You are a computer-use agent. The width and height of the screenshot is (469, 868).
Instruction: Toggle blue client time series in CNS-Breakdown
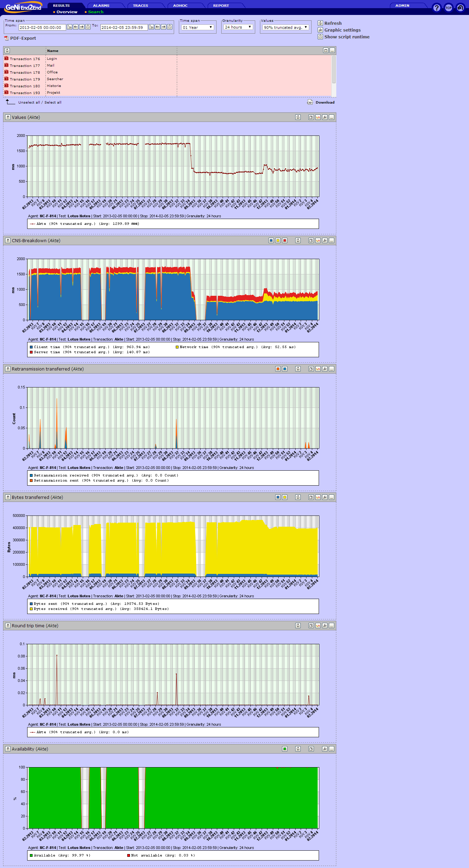[x=271, y=240]
